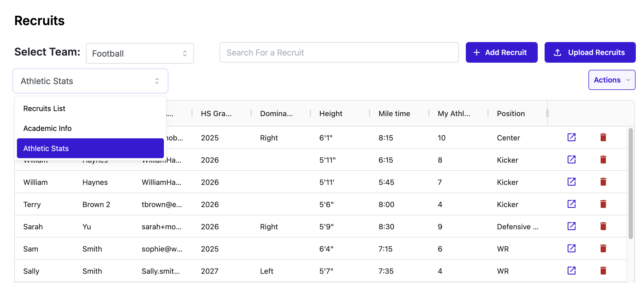Edit the recruit with 6:15 mile time
The image size is (644, 283).
571,159
